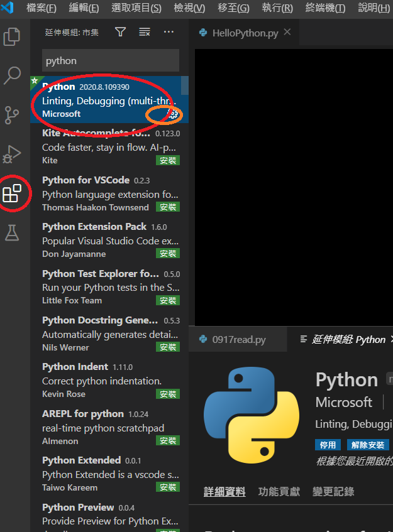Viewport: 393px width, 532px height.
Task: Open the Run and Debug view
Action: point(12,154)
